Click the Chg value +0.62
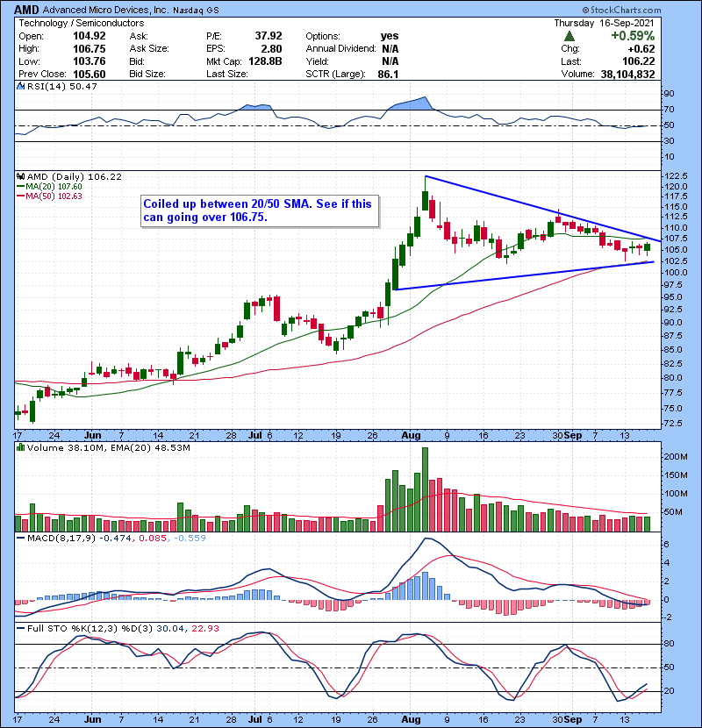This screenshot has height=728, width=702. pos(641,49)
